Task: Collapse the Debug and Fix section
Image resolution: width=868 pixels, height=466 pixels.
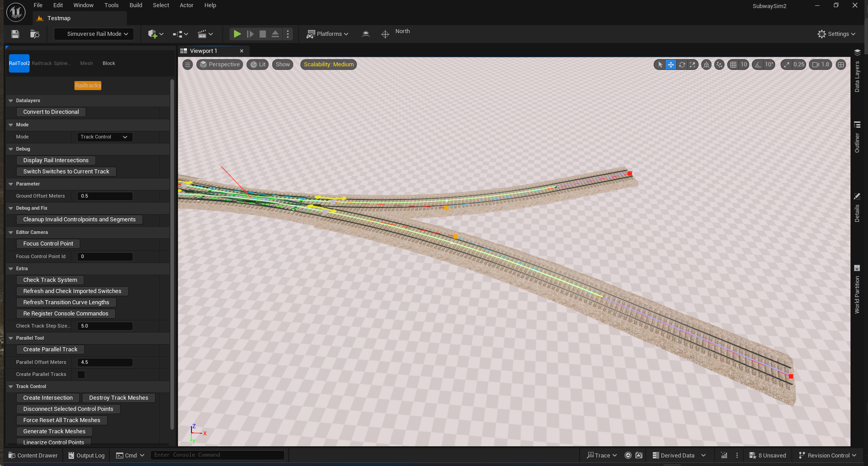Action: coord(11,208)
